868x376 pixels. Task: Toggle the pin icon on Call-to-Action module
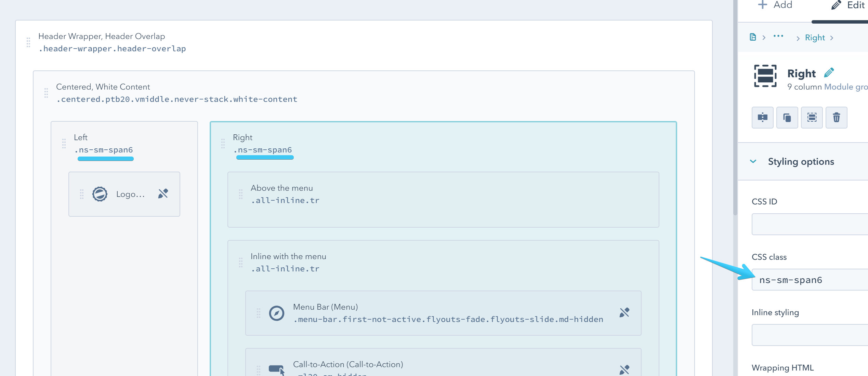click(624, 370)
